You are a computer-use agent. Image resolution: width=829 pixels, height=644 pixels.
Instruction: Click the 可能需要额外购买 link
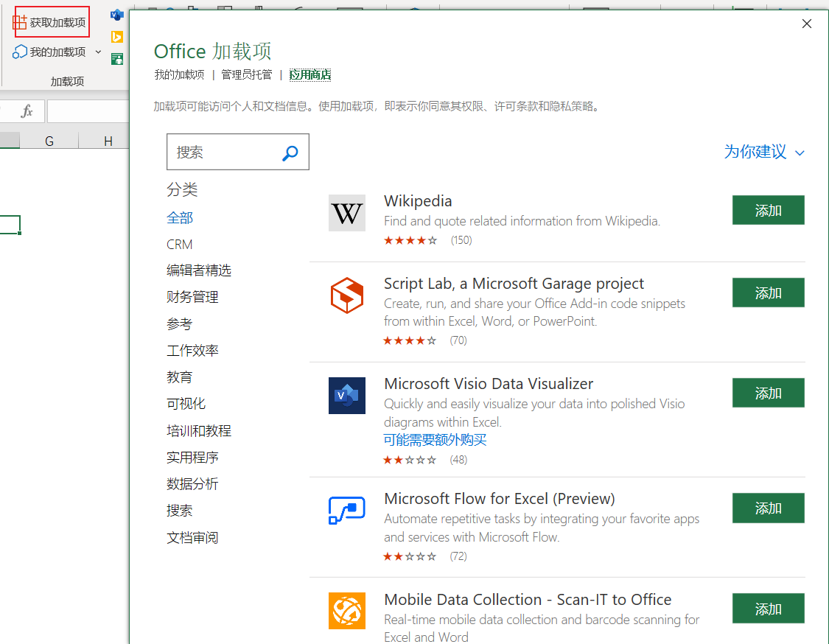pyautogui.click(x=435, y=440)
